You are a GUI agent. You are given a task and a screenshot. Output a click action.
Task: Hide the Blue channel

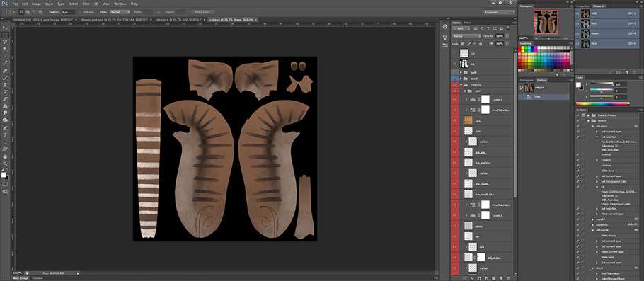click(578, 44)
